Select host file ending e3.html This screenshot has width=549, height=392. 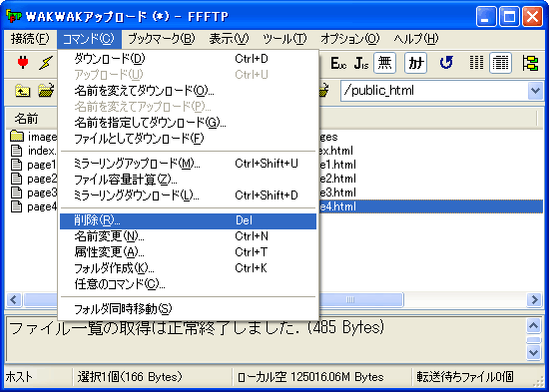coord(337,193)
